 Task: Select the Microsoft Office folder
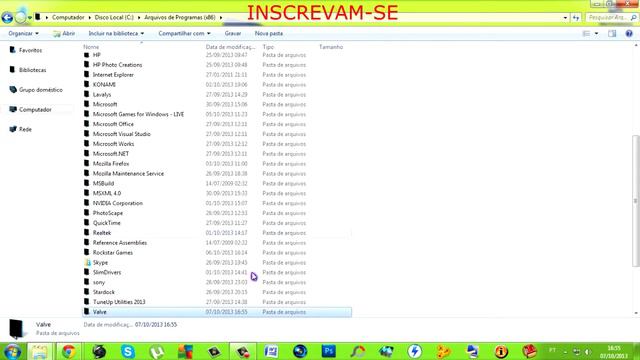[113, 124]
